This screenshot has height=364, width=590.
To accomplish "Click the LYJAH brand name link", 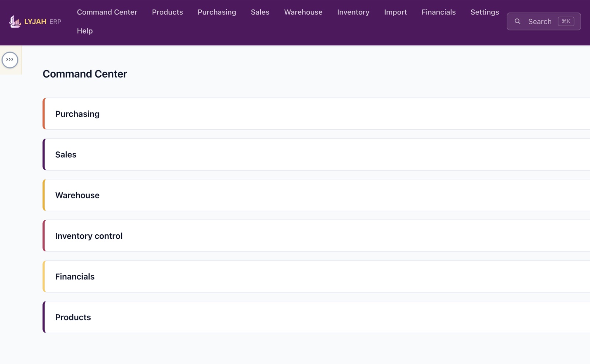I will click(x=35, y=21).
